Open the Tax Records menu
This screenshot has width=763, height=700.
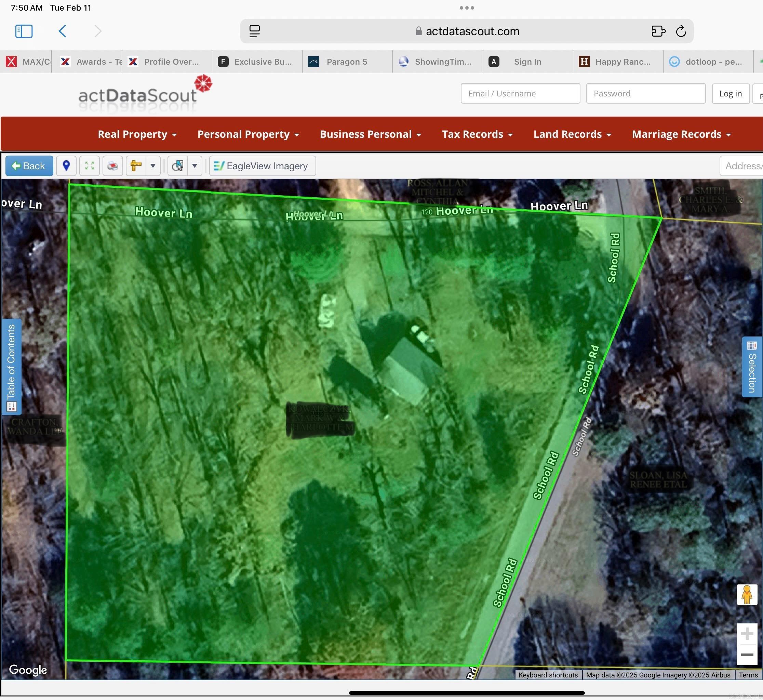(477, 134)
